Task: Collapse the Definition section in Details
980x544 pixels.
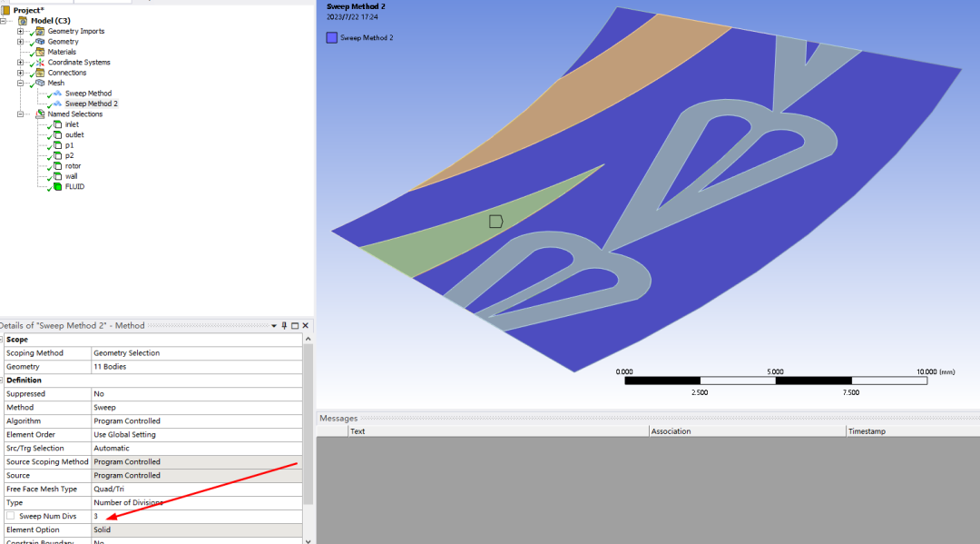Action: click(x=1, y=381)
